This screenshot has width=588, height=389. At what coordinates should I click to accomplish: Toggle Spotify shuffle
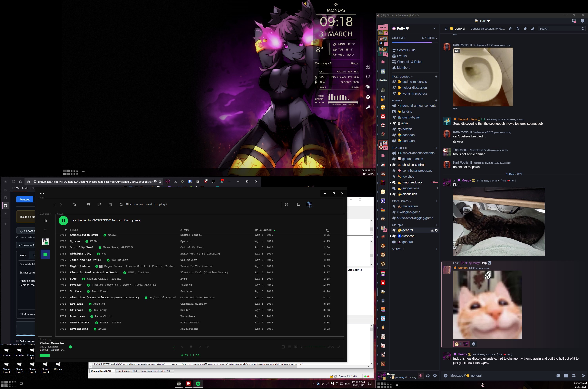[x=174, y=347]
